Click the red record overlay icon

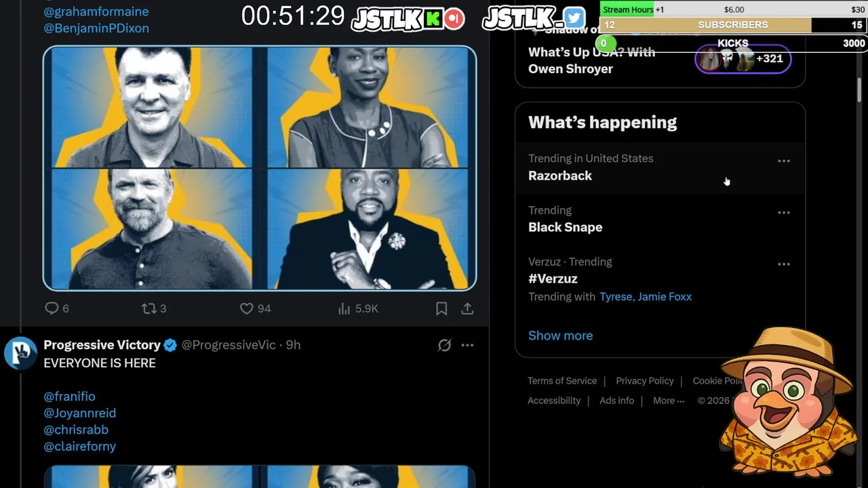454,18
